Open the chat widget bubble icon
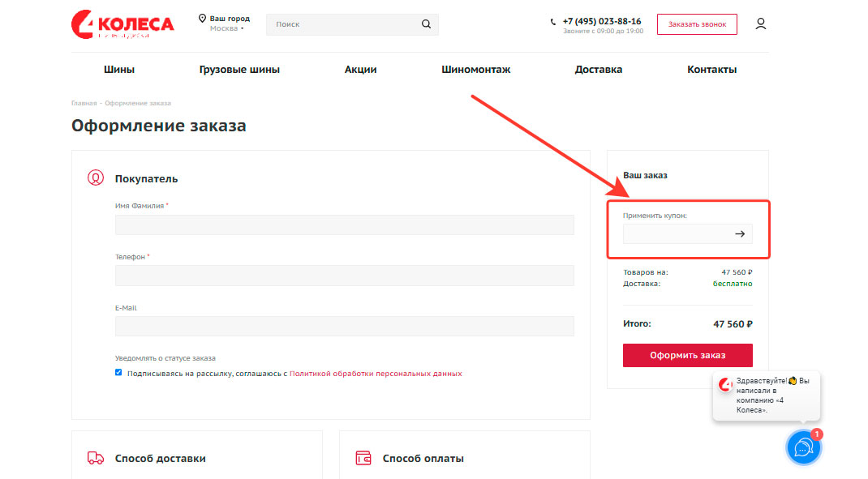This screenshot has height=479, width=868. (803, 447)
